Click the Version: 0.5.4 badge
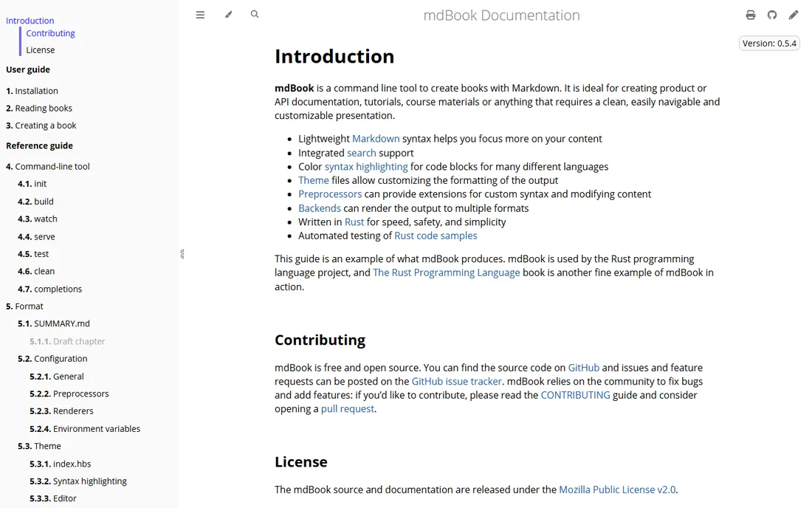 click(769, 44)
